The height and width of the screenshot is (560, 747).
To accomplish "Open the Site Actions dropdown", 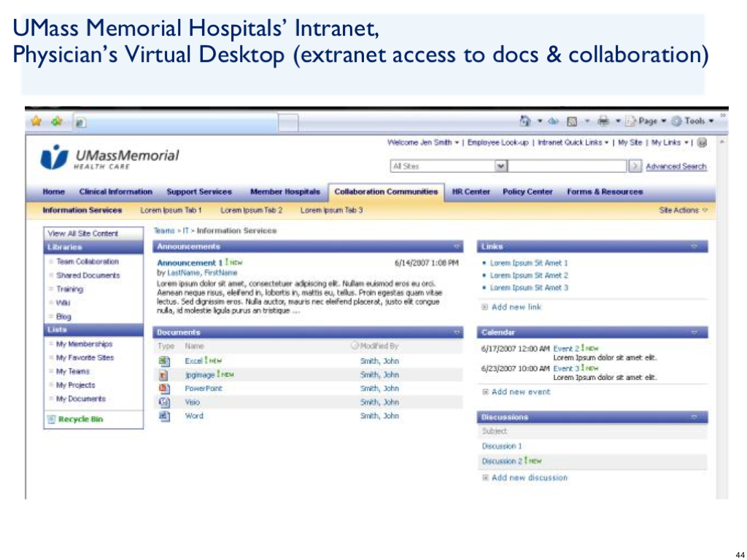I will tap(683, 210).
